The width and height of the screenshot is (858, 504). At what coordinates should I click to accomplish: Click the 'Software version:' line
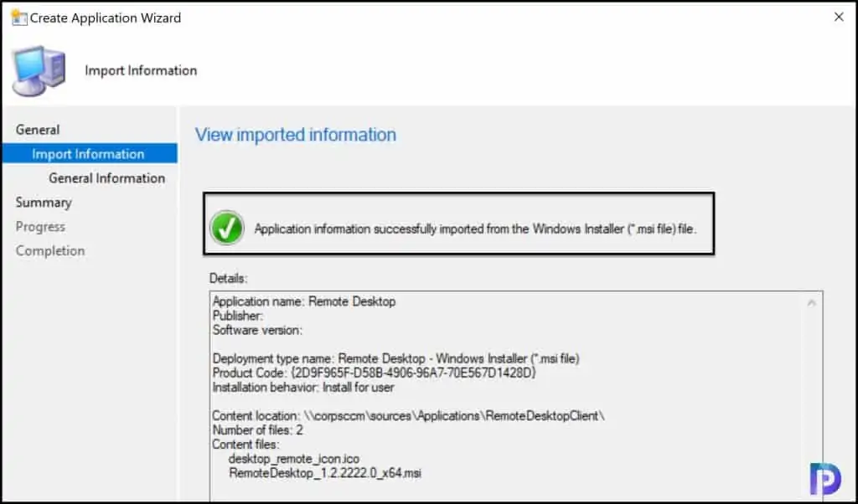pos(257,330)
